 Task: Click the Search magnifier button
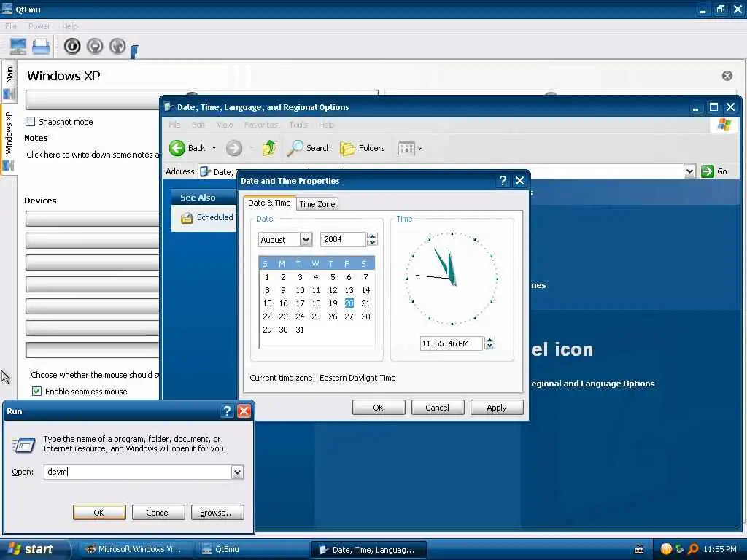pyautogui.click(x=309, y=148)
